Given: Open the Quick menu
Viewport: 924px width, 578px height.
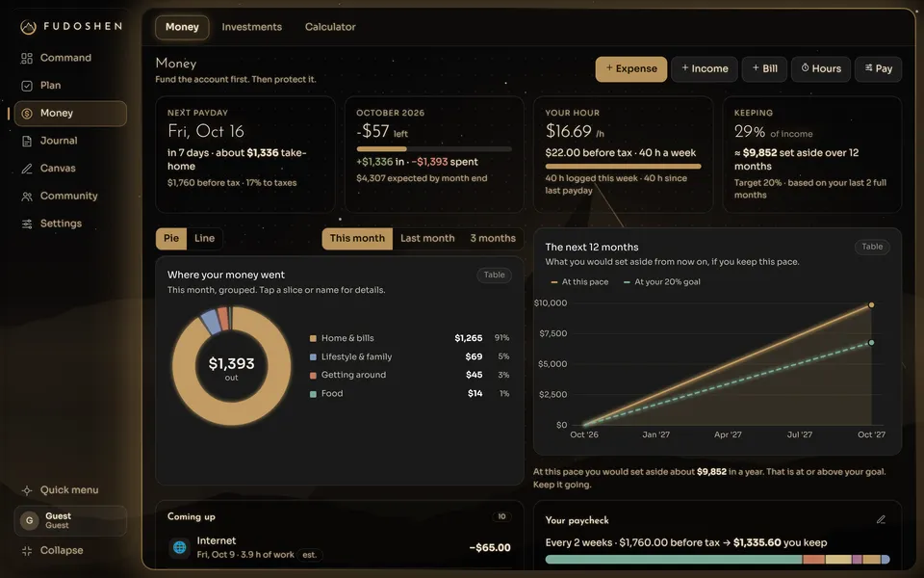Looking at the screenshot, I should pyautogui.click(x=70, y=490).
